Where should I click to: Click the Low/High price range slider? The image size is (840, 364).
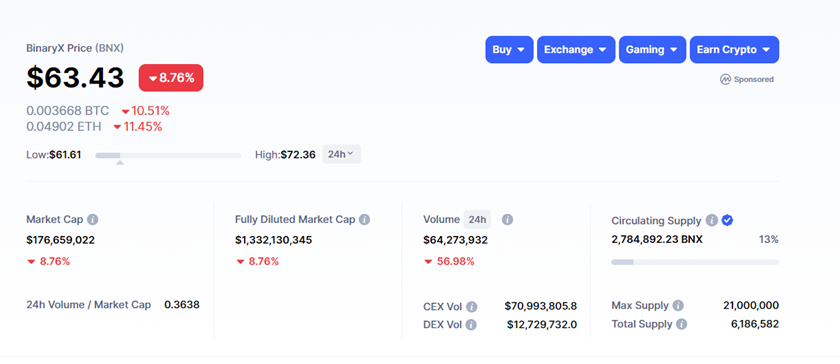pyautogui.click(x=168, y=155)
